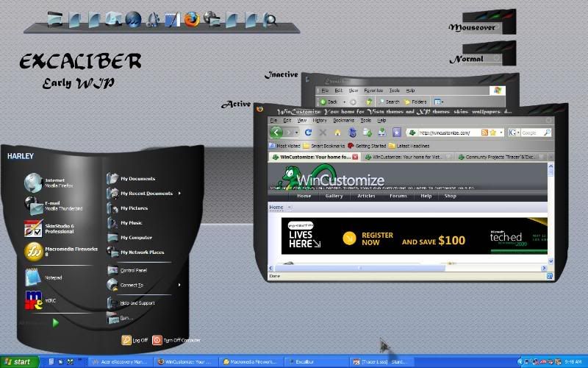Click Folders button in inactive Explorer window
Screen dimensions: 588x368
(x=415, y=102)
